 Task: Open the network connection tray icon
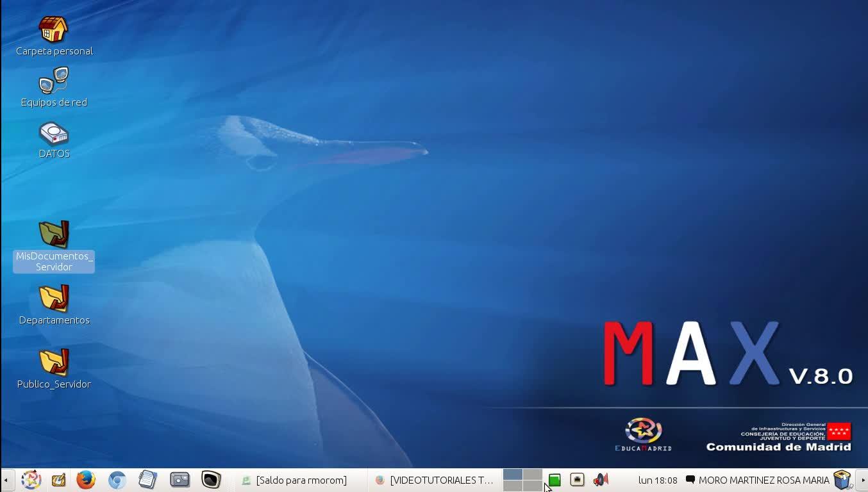577,480
